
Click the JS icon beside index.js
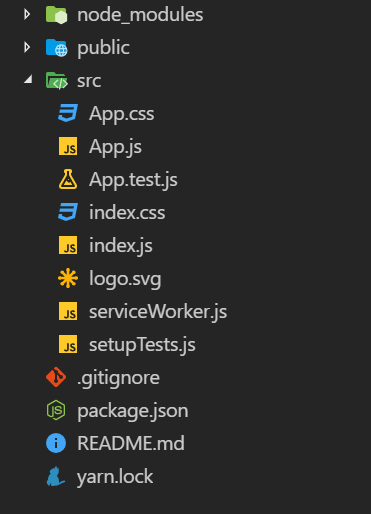click(x=68, y=245)
